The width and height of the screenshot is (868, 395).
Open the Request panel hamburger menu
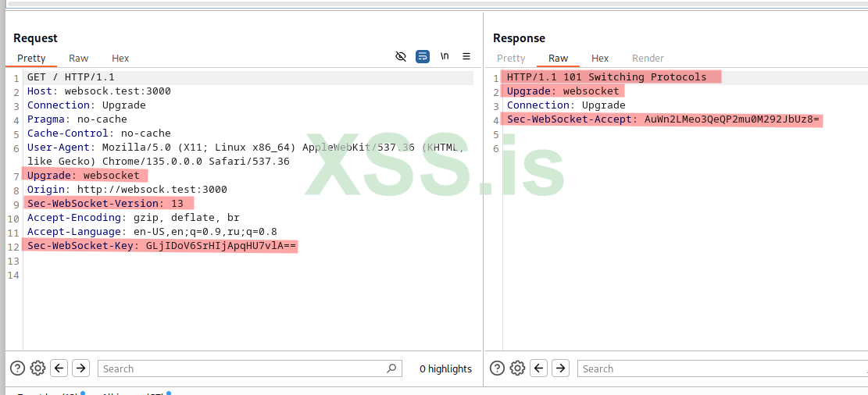(466, 56)
